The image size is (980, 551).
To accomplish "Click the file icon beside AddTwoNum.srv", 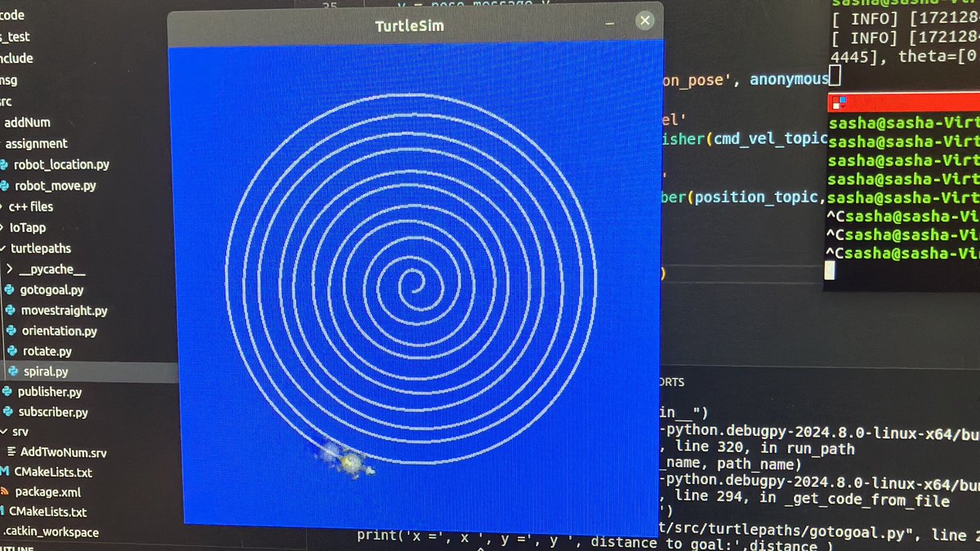I will pos(11,451).
